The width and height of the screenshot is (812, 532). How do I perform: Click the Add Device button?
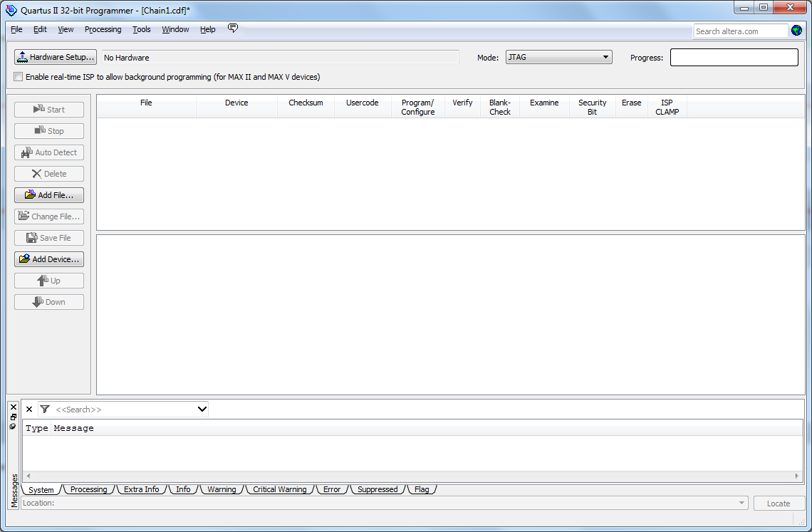click(49, 259)
